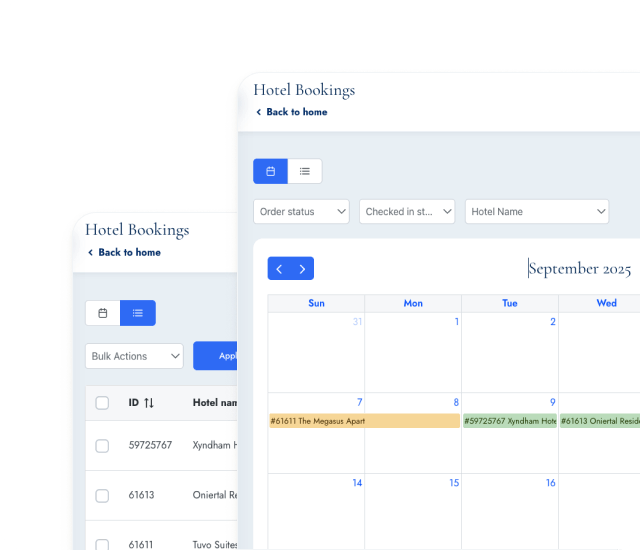Select September 16 calendar cell
640x550 pixels.
point(510,510)
